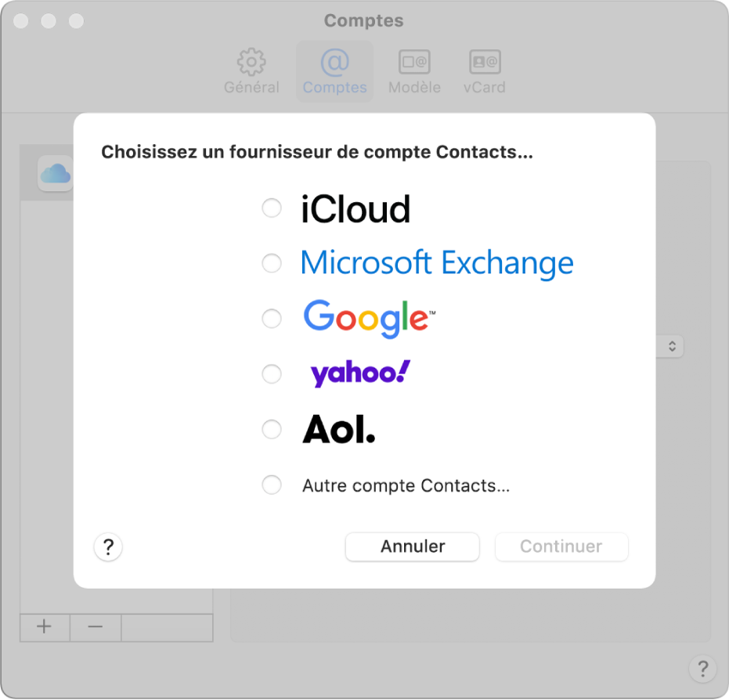This screenshot has height=700, width=729.
Task: Open the vCard settings pane
Action: [485, 70]
